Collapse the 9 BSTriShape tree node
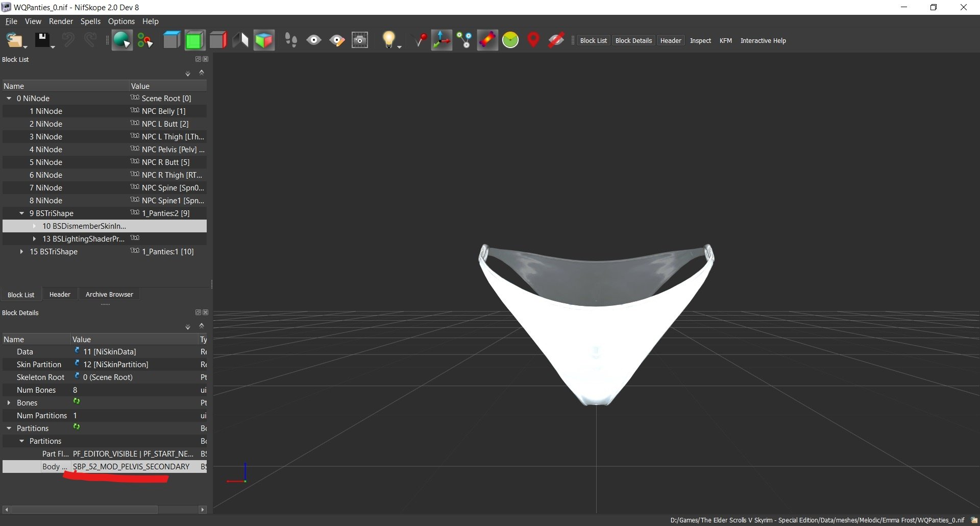The height and width of the screenshot is (526, 980). (21, 213)
